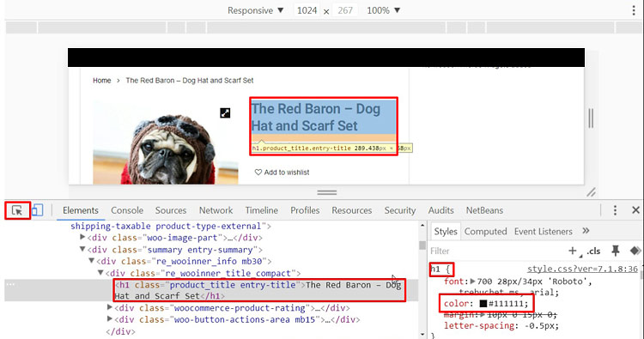Image resolution: width=644 pixels, height=339 pixels.
Task: Click the Elements scrollbar down arrow
Action: 422,335
